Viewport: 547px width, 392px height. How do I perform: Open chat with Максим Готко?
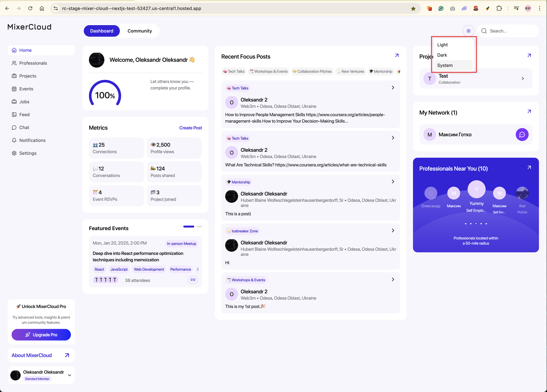click(522, 134)
